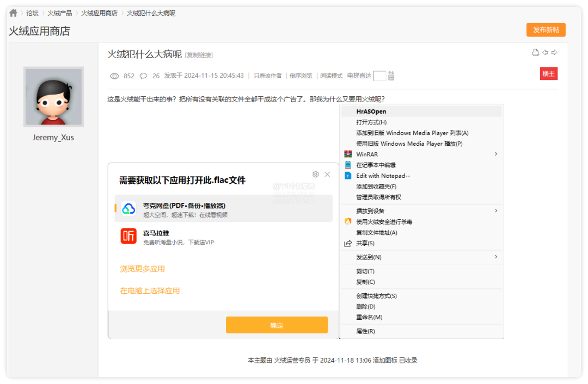The height and width of the screenshot is (384, 588).
Task: Click the elevator jump icon
Action: coord(391,76)
